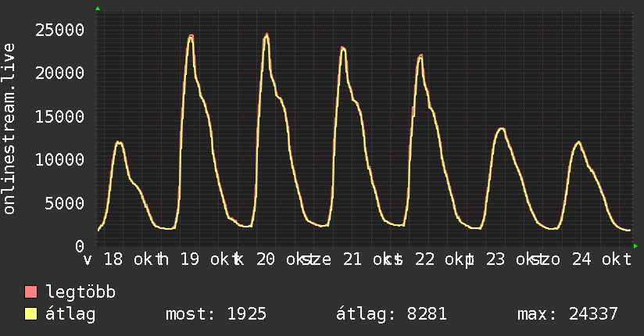
Task: Click the 15000 y-axis label
Action: [59, 116]
